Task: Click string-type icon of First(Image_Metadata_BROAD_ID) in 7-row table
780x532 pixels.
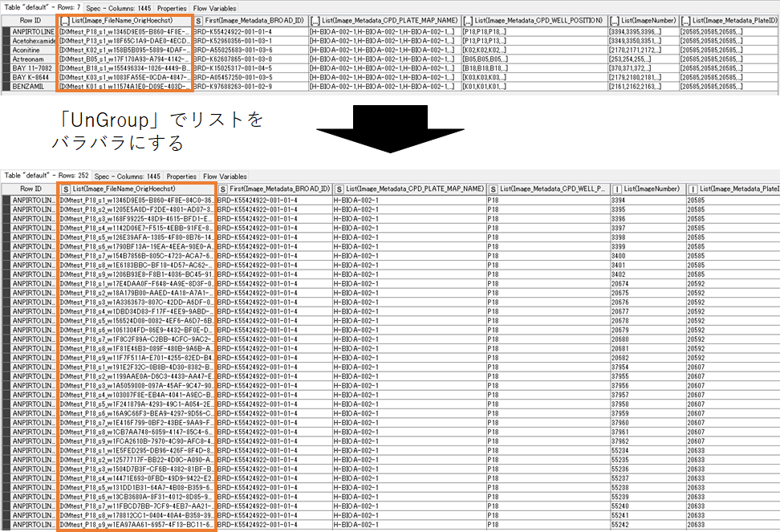Action: coord(198,21)
